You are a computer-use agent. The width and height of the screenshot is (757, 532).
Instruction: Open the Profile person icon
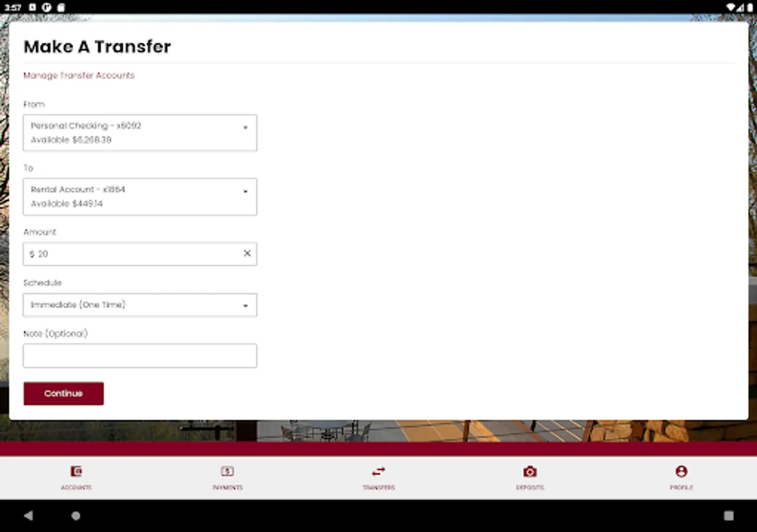tap(681, 471)
